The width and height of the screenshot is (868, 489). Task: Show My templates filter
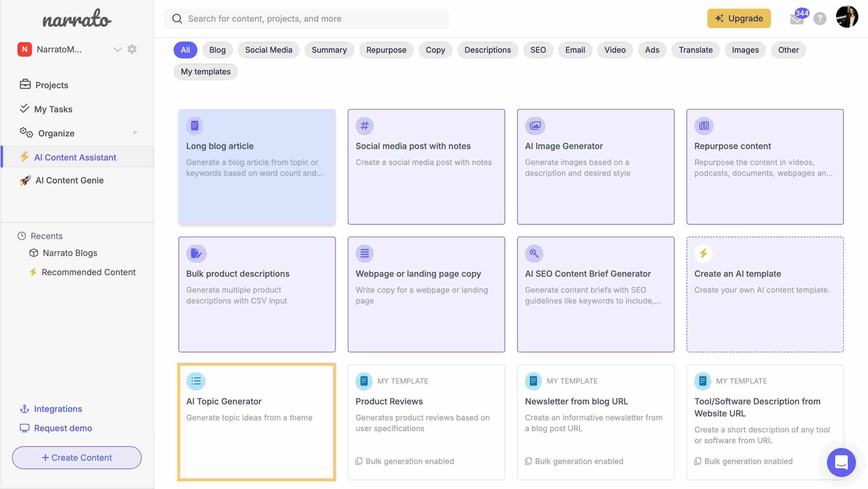point(206,72)
